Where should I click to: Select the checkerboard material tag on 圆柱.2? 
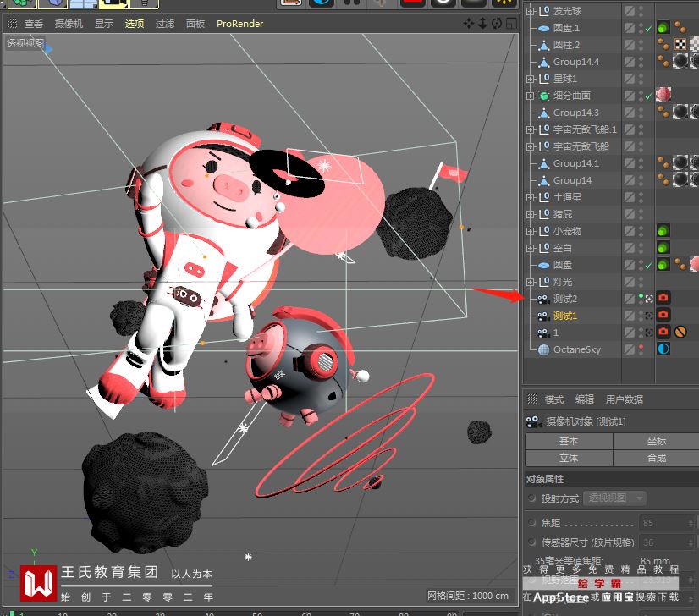[x=680, y=44]
